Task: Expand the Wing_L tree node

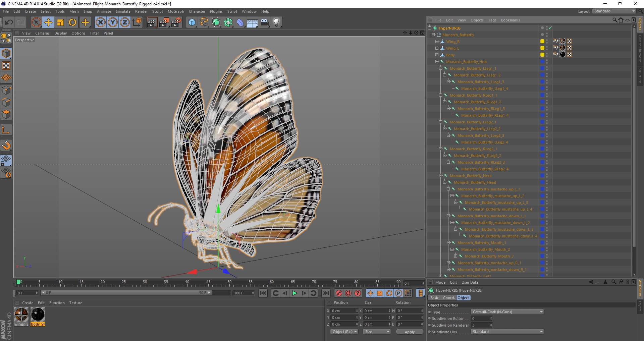Action: point(437,48)
